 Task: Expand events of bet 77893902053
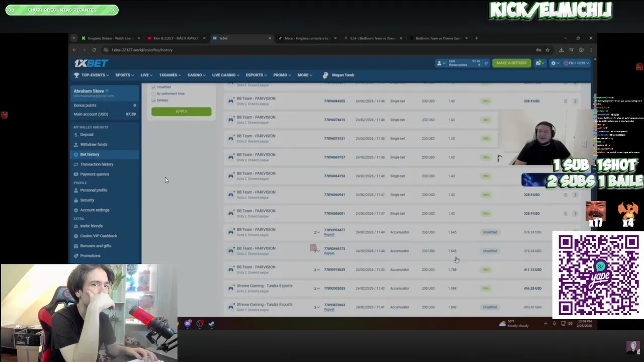pos(317,289)
